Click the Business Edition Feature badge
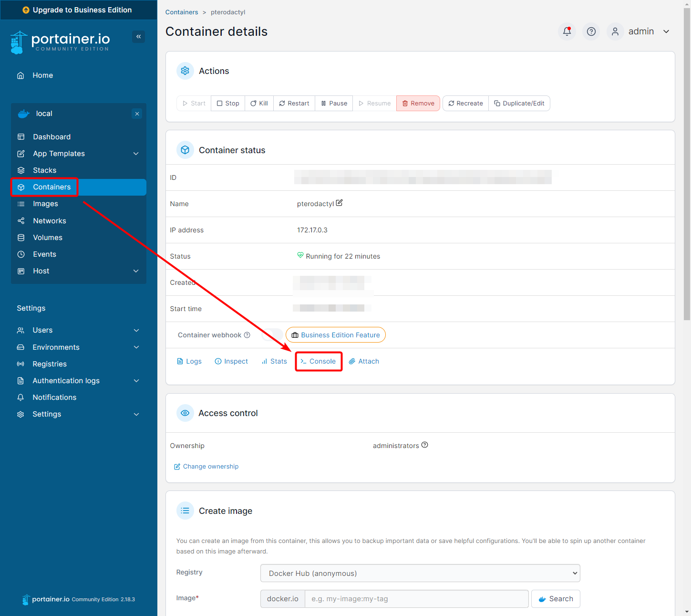This screenshot has width=691, height=616. tap(336, 335)
